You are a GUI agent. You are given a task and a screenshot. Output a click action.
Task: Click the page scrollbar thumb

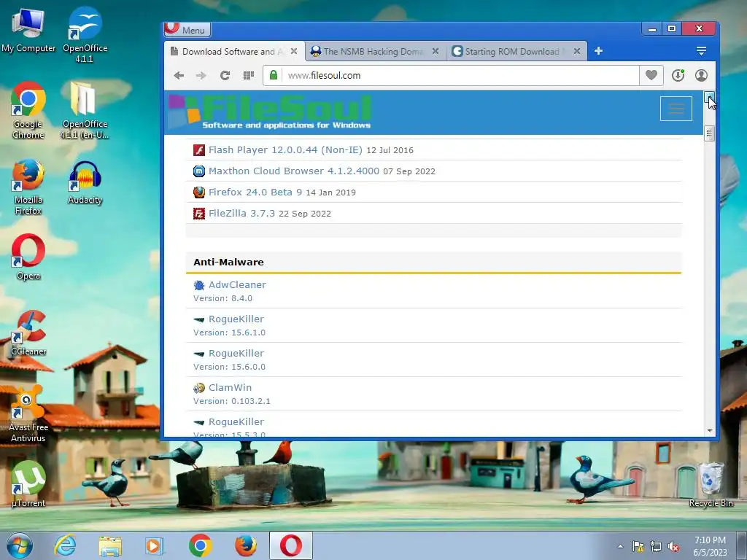coord(709,133)
